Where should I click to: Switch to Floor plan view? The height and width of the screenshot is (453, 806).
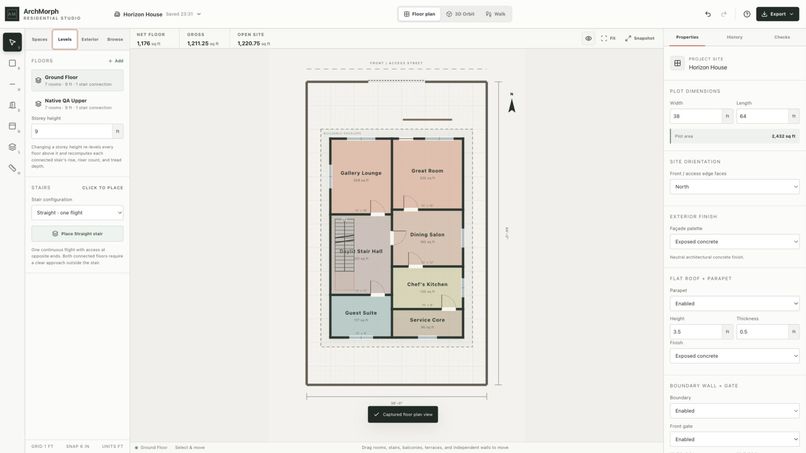point(419,14)
